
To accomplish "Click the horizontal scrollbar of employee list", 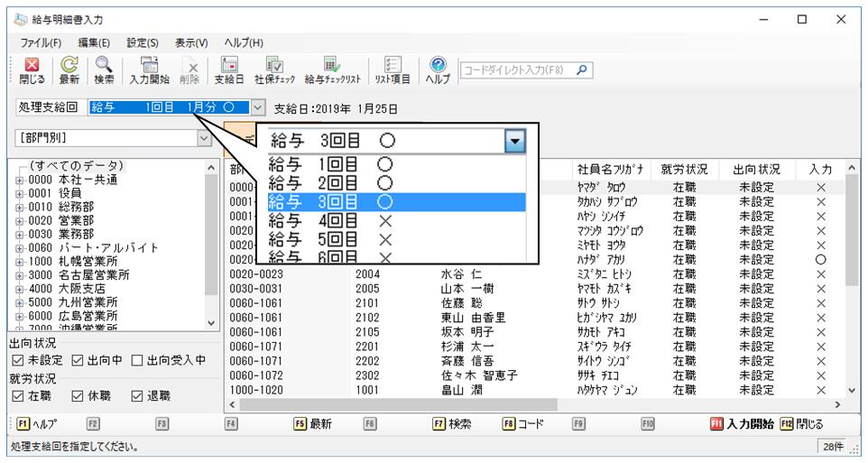I will 534,405.
